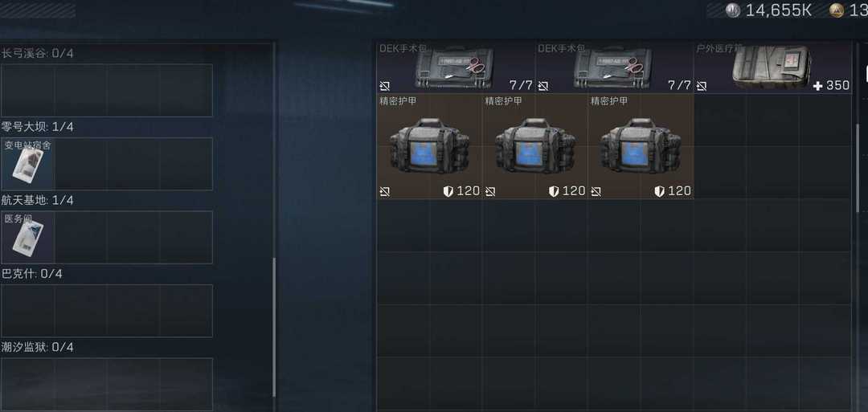Click the plus icon on 户外医疗箱
Viewport: 868px width, 412px height.
[817, 86]
